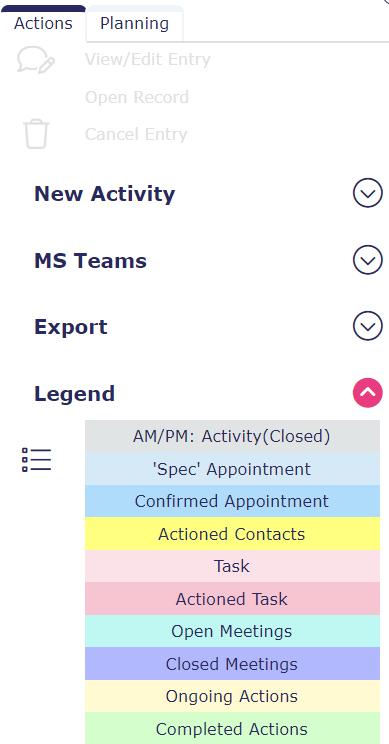The image size is (389, 744).
Task: Expand the MS Teams section
Action: click(x=368, y=260)
